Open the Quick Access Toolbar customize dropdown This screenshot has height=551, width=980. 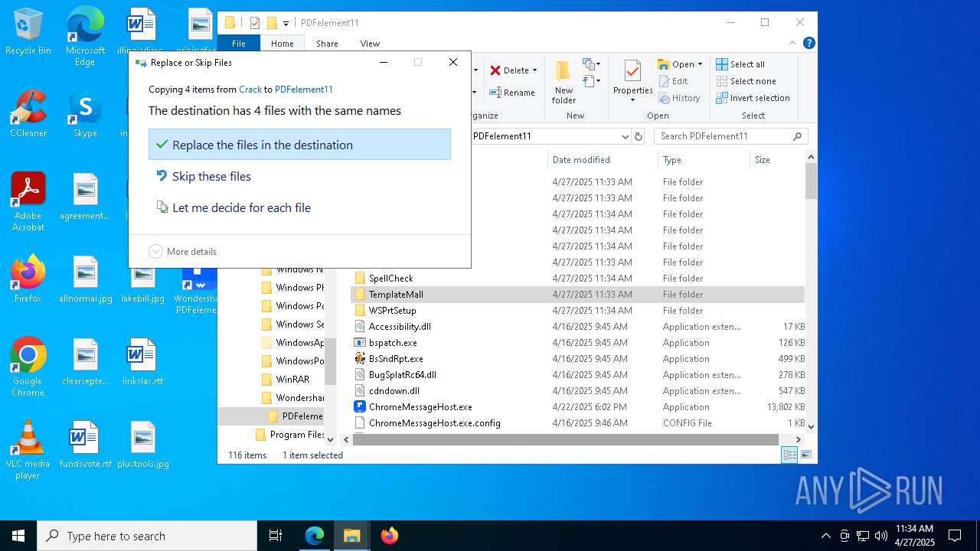(286, 23)
